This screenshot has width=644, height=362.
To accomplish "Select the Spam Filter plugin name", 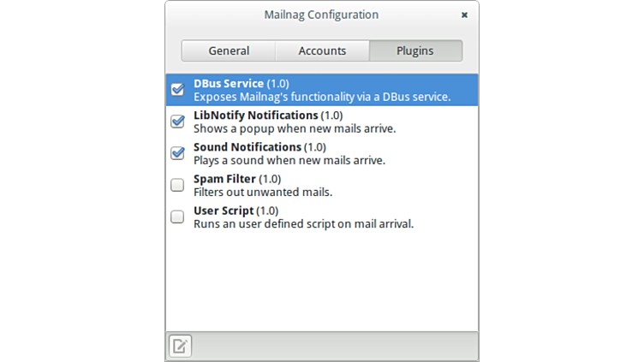I will pyautogui.click(x=224, y=179).
